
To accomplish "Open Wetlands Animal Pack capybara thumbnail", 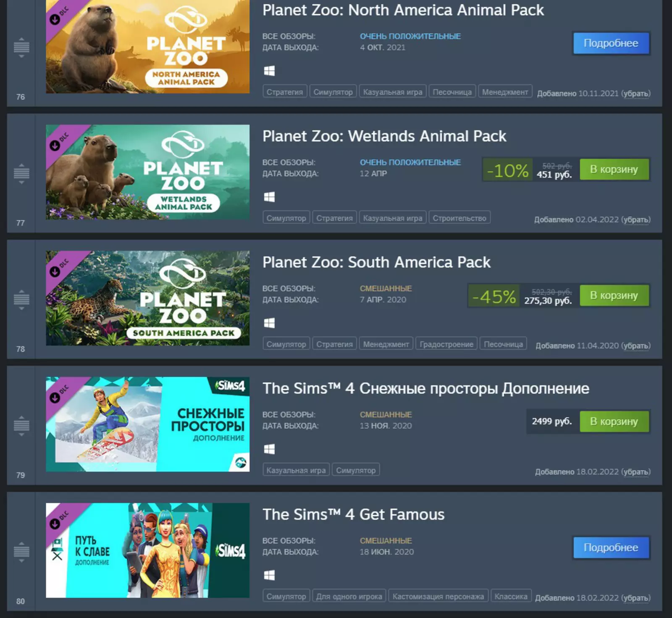I will (147, 172).
